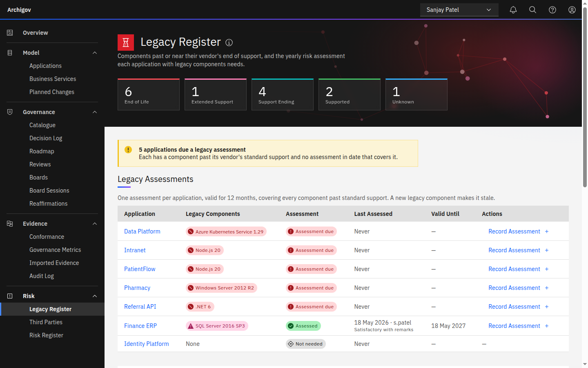The height and width of the screenshot is (368, 588).
Task: Click the Azure Kubernetes Service 1.29 tag
Action: [x=226, y=231]
